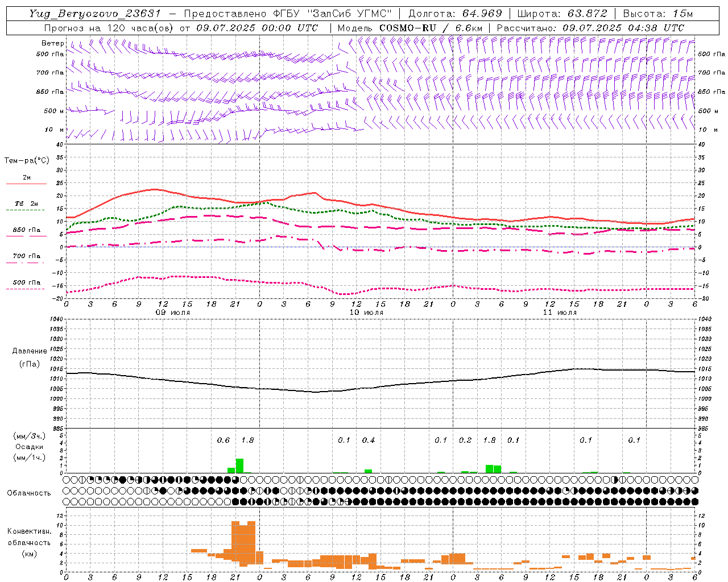
Task: Click the (км) unit label under облачность
Action: pos(29,554)
